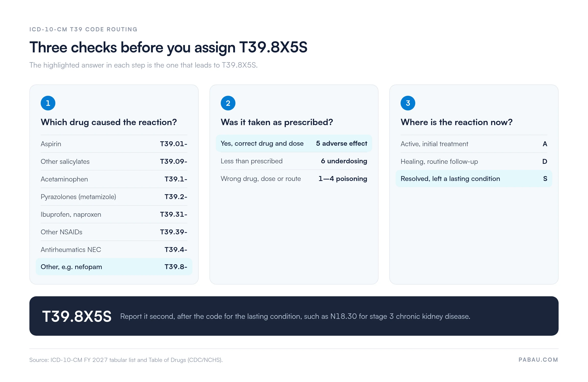Click the step 2 number badge
Screen dimensions: 588x382
[228, 103]
